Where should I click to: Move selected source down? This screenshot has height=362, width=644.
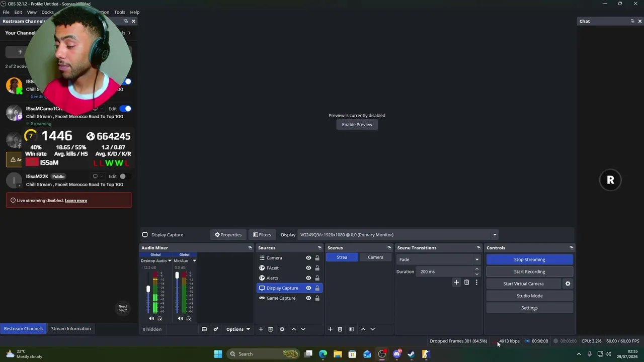[303, 329]
